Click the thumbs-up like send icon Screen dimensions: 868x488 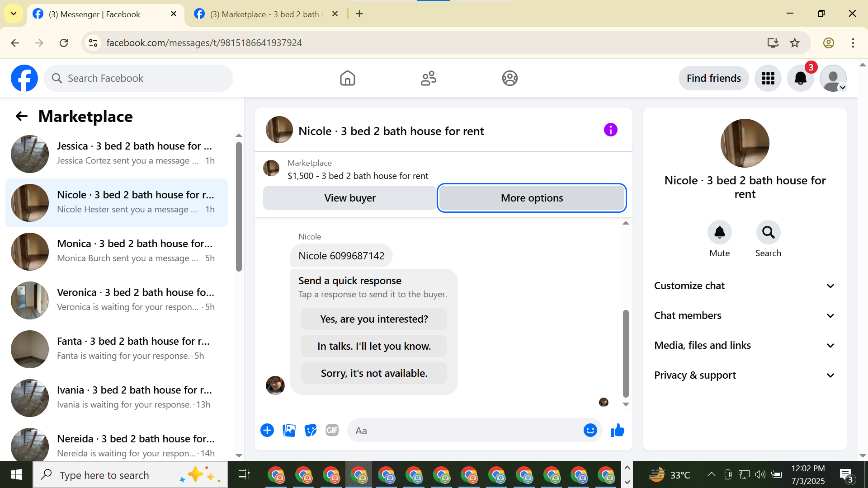(617, 431)
